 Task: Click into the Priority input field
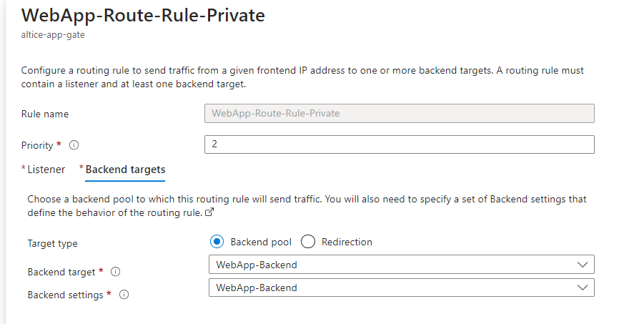pos(400,144)
